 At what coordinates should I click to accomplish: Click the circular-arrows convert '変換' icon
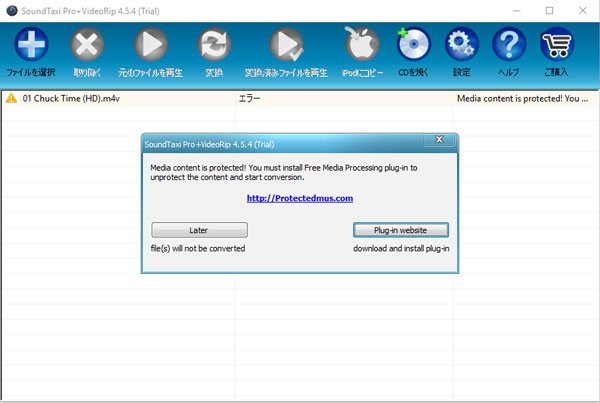[214, 44]
